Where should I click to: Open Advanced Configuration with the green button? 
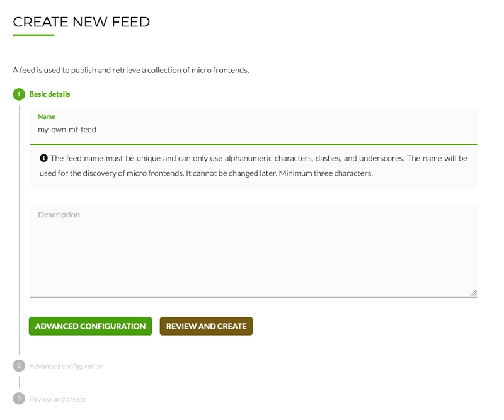pyautogui.click(x=90, y=326)
